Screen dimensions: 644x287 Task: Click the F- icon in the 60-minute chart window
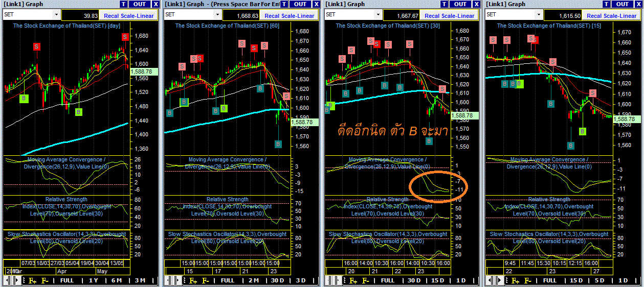[206, 280]
